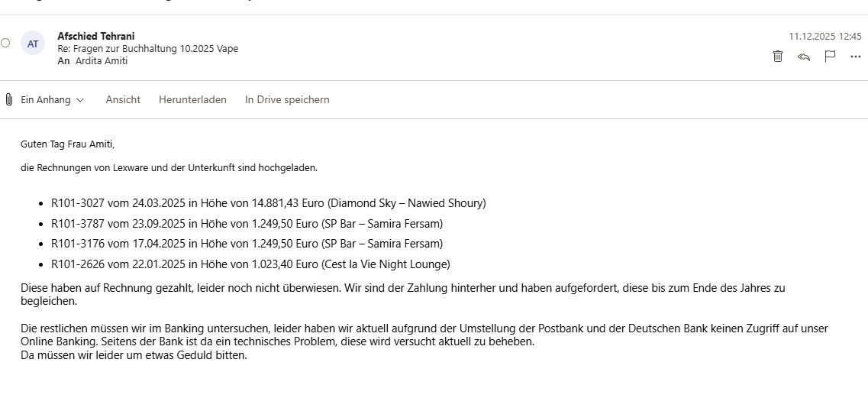Click the greeting Guten Tag Frau Amiti
The height and width of the screenshot is (398, 868).
point(67,144)
